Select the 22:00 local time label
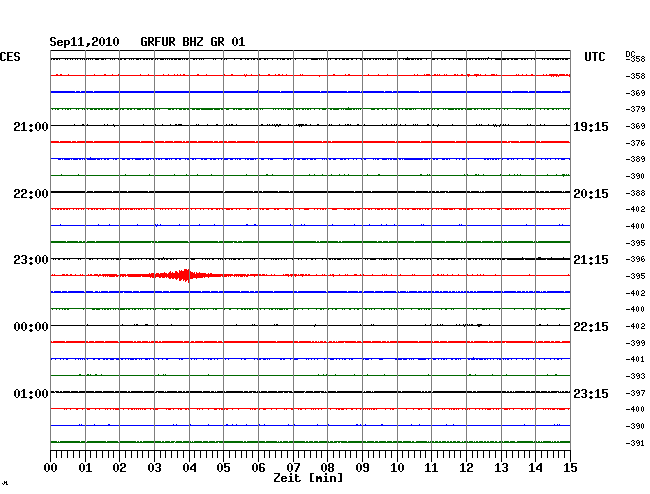Viewport: 650px width, 494px height. [31, 194]
